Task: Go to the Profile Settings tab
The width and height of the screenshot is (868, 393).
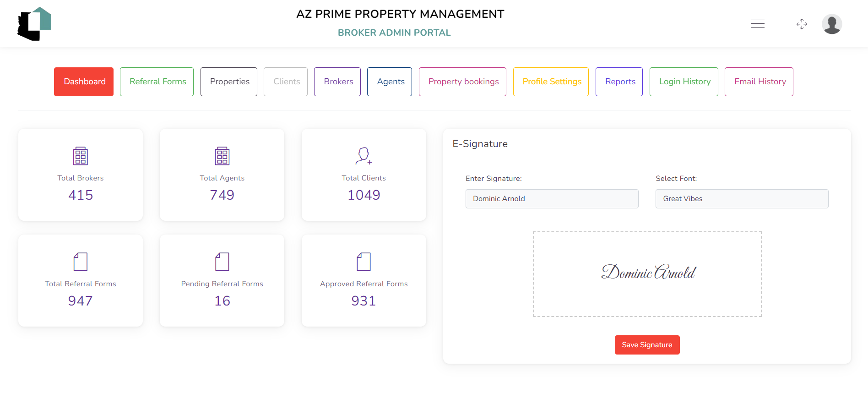Action: [551, 82]
